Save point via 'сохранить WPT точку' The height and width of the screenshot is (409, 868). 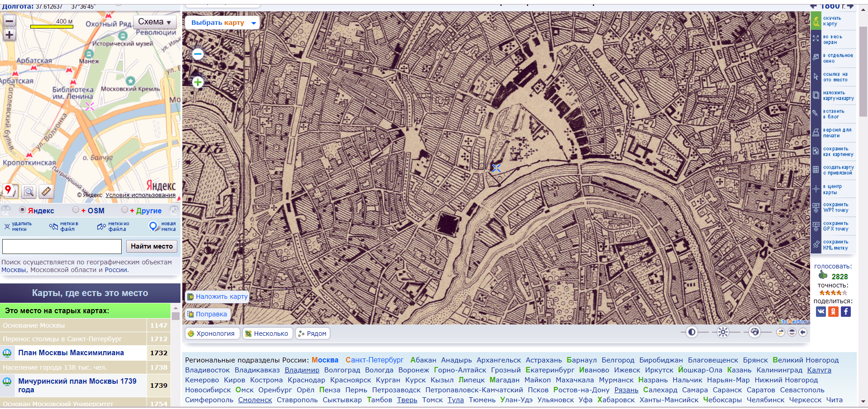[x=833, y=207]
